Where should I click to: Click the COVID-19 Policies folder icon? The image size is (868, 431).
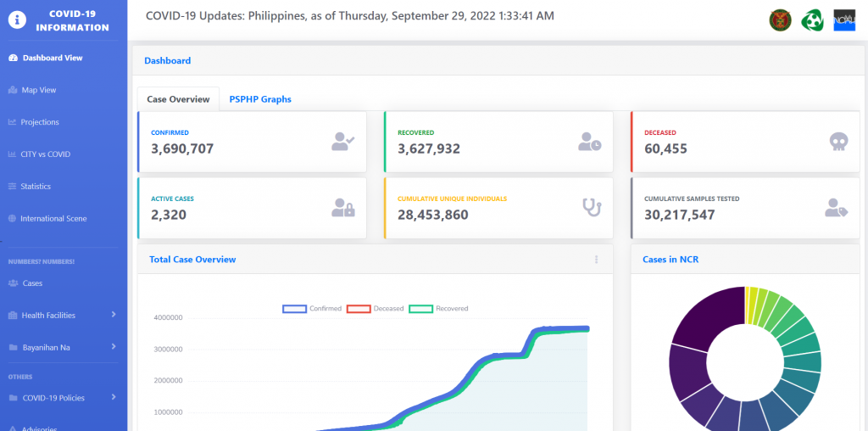click(14, 398)
